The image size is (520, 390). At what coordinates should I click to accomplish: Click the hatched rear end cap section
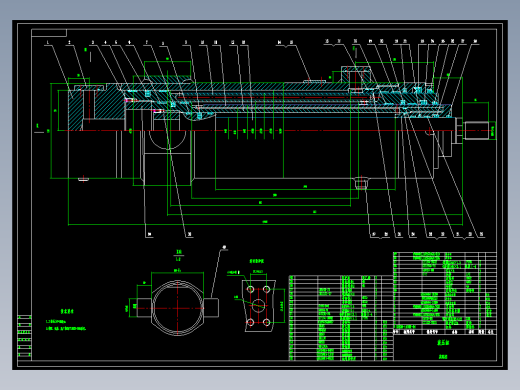click(x=96, y=106)
